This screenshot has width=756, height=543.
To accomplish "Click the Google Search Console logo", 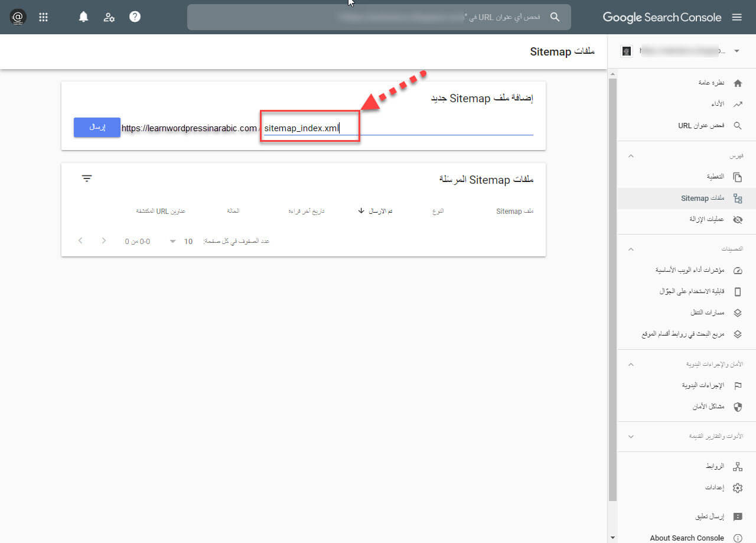I will coord(661,17).
